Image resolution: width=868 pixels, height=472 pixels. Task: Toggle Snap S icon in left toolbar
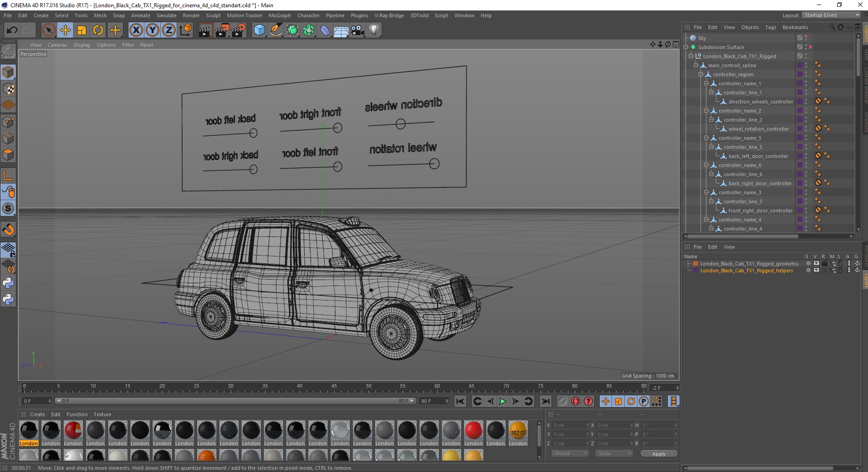tap(8, 208)
